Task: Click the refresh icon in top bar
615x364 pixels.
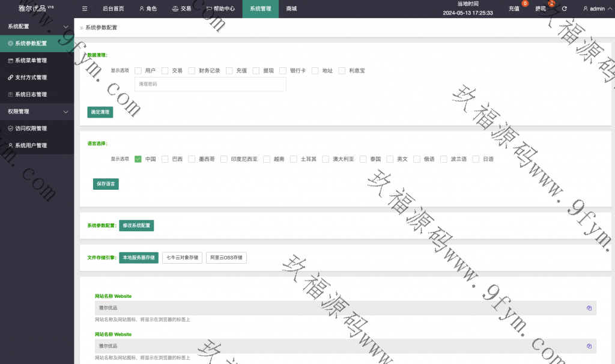Action: (564, 9)
